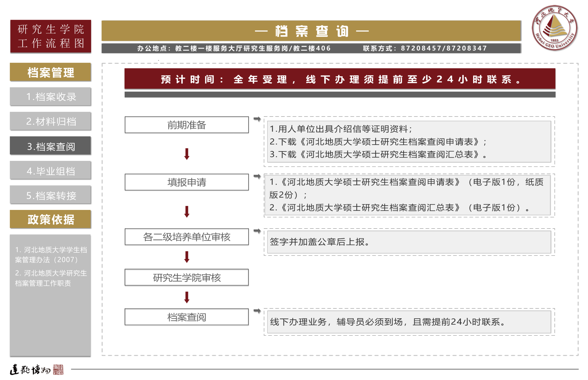Open the 1.档案收录 sidebar item
The height and width of the screenshot is (380, 588).
[x=51, y=97]
